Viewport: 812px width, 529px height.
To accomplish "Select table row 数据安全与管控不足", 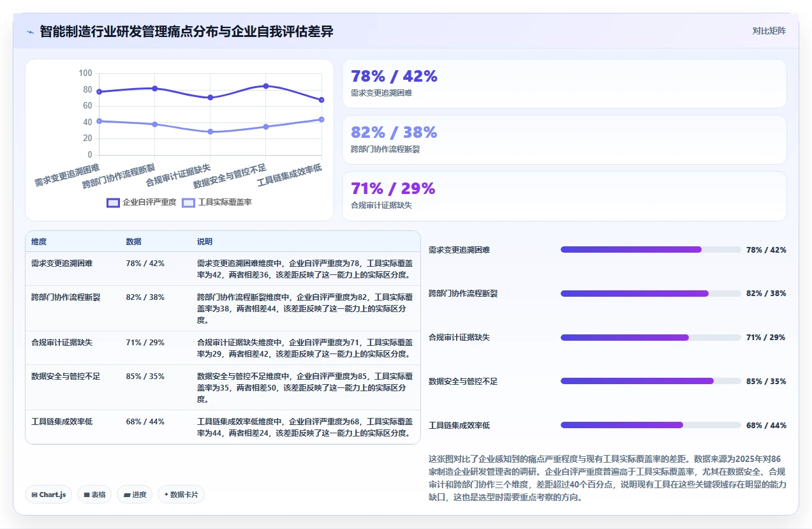I will (x=223, y=387).
